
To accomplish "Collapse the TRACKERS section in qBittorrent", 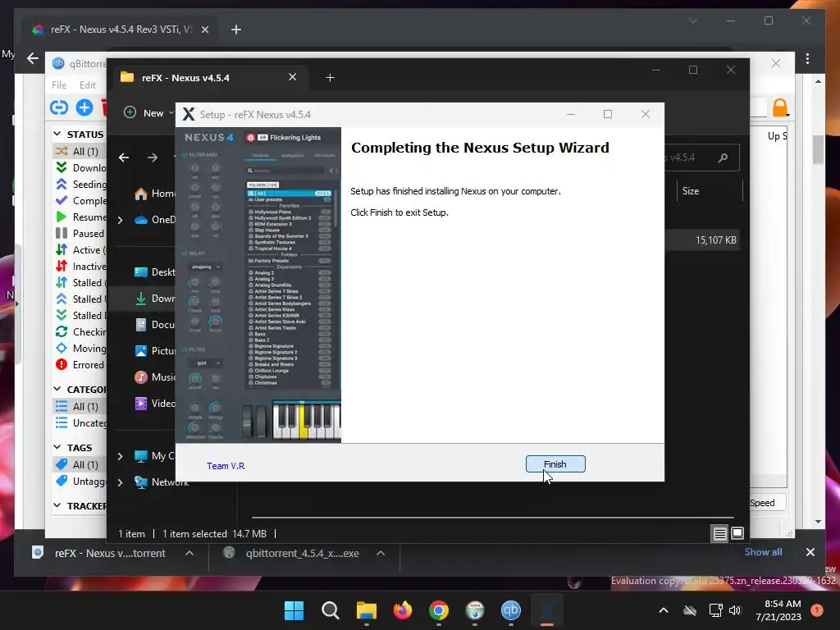I will (x=57, y=505).
